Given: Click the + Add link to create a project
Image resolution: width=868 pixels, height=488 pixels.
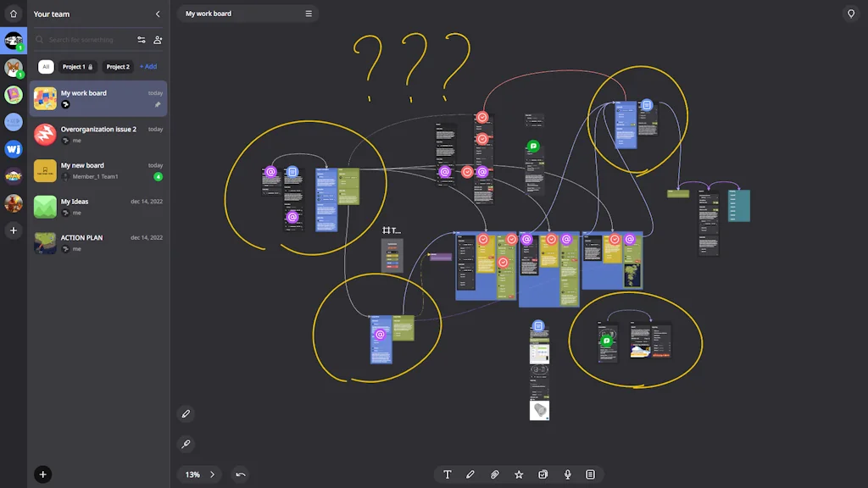Looking at the screenshot, I should pos(147,66).
